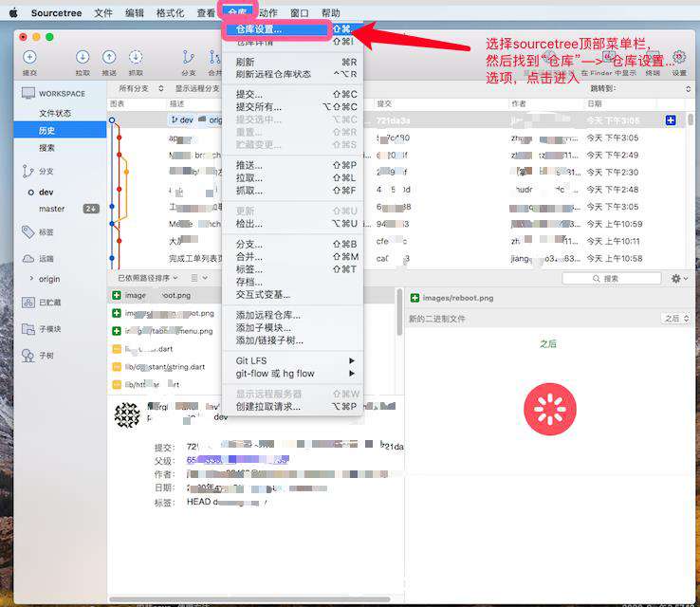Click the master branch pull-count badge
Image resolution: width=700 pixels, height=607 pixels.
[91, 209]
